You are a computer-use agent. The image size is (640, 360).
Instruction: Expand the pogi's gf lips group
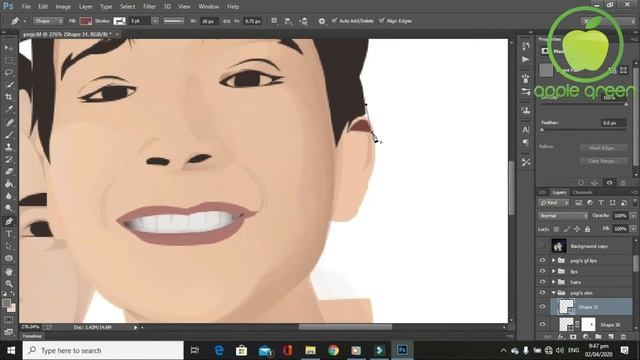[x=553, y=260]
